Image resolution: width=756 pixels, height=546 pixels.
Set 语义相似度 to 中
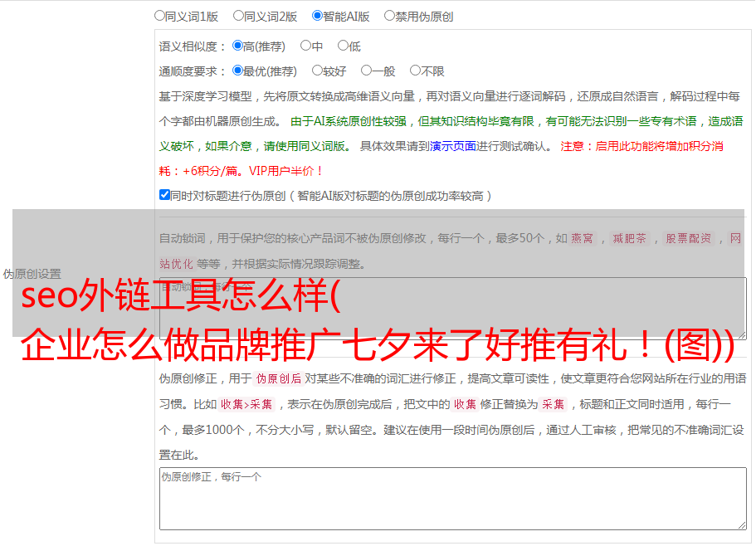coord(305,46)
